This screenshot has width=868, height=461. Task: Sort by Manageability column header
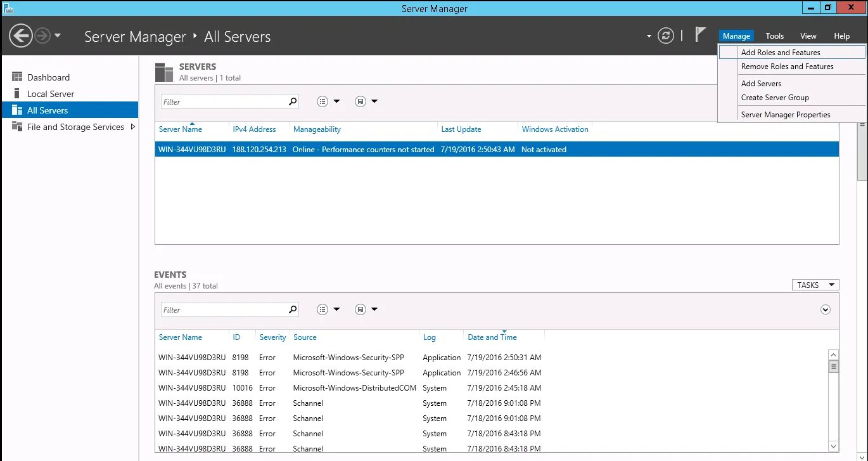pyautogui.click(x=317, y=129)
